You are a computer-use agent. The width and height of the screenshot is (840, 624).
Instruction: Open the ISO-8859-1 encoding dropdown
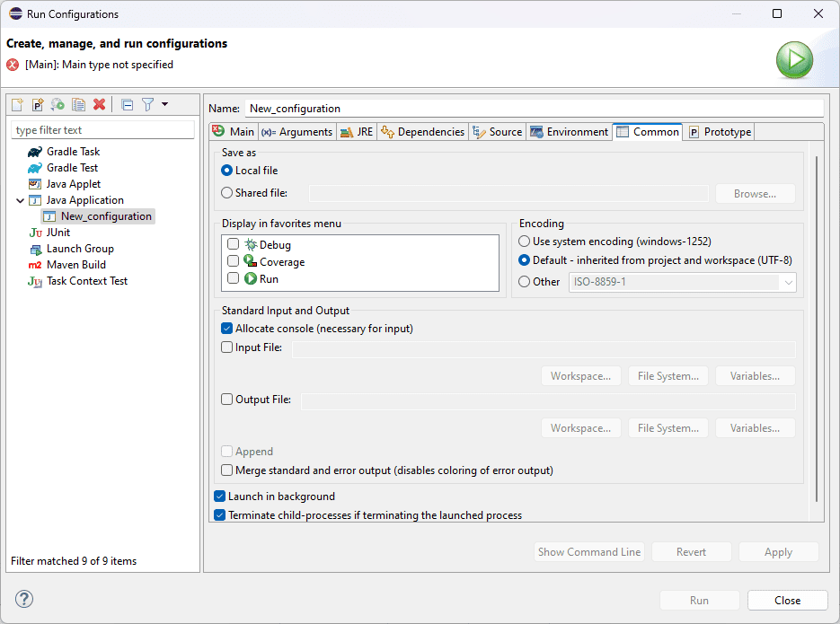point(682,282)
